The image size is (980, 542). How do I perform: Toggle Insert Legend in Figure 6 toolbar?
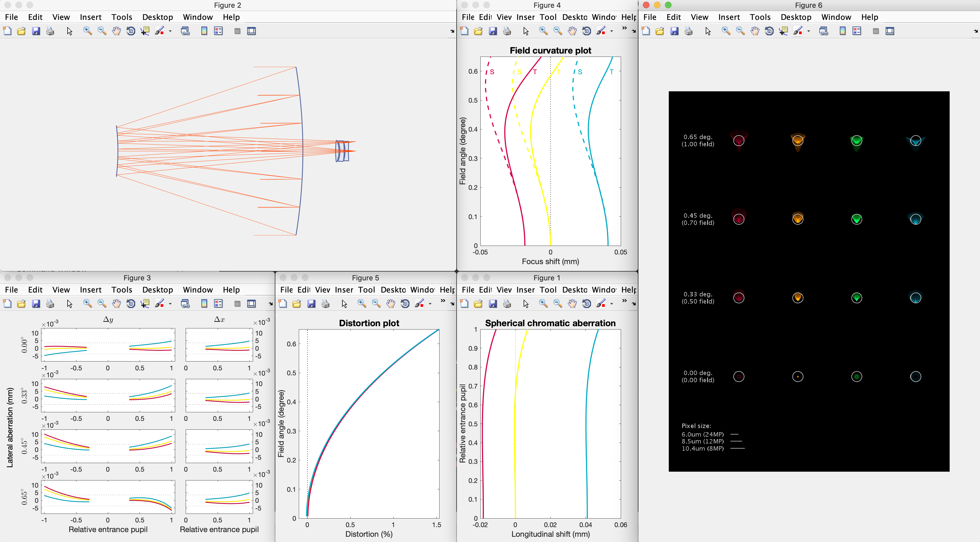point(857,31)
